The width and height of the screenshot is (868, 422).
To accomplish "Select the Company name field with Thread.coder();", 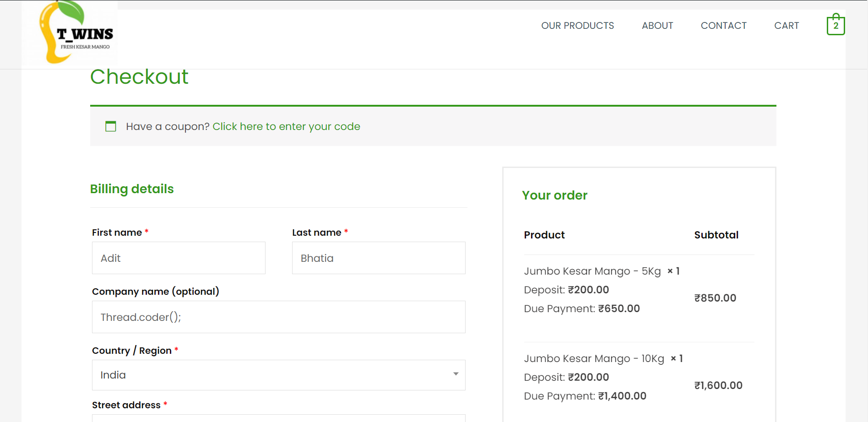I will point(278,317).
